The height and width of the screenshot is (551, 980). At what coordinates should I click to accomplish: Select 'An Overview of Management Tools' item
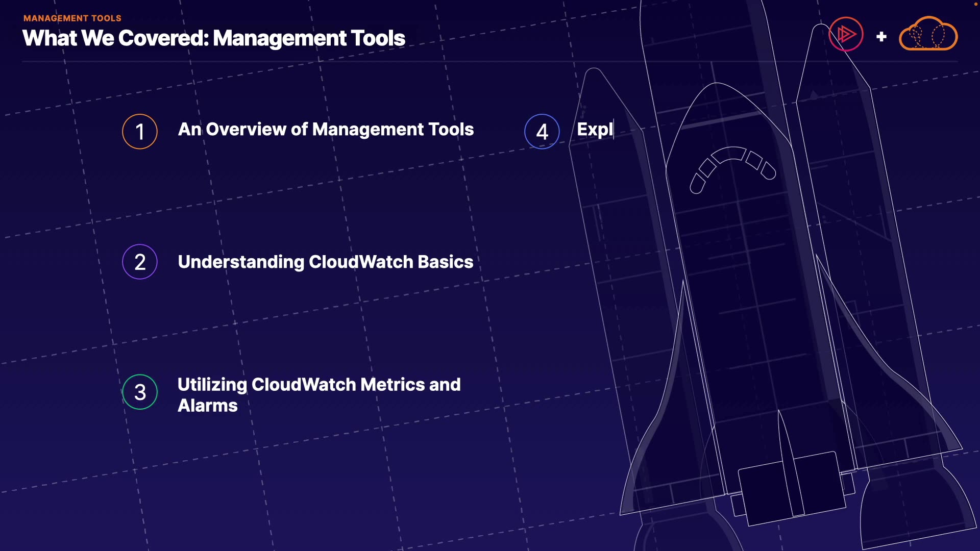tap(326, 130)
